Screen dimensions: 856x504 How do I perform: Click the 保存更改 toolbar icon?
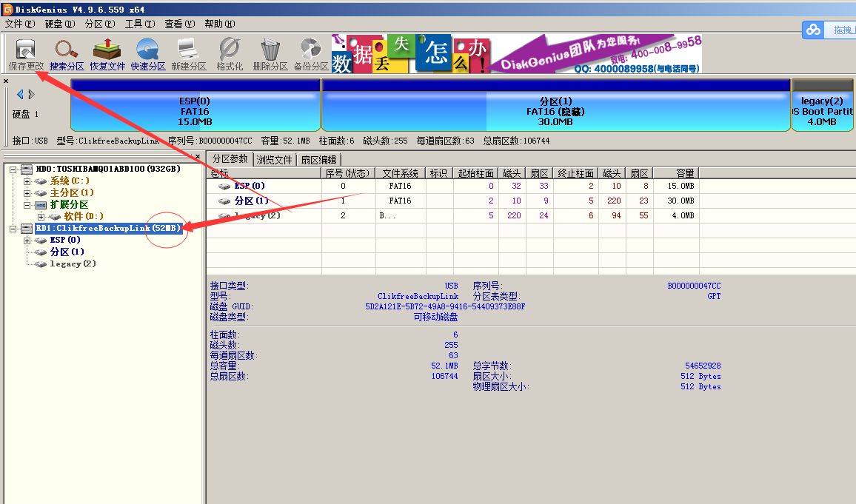[26, 55]
